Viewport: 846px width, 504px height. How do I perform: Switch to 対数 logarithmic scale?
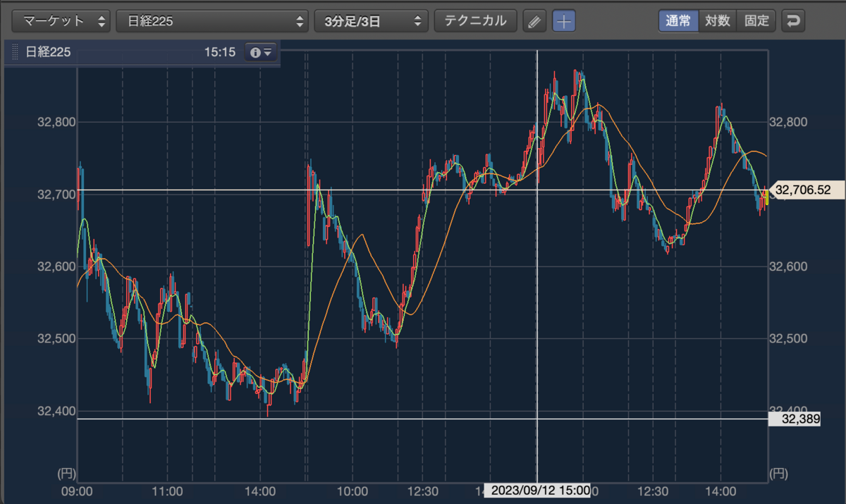coord(718,20)
